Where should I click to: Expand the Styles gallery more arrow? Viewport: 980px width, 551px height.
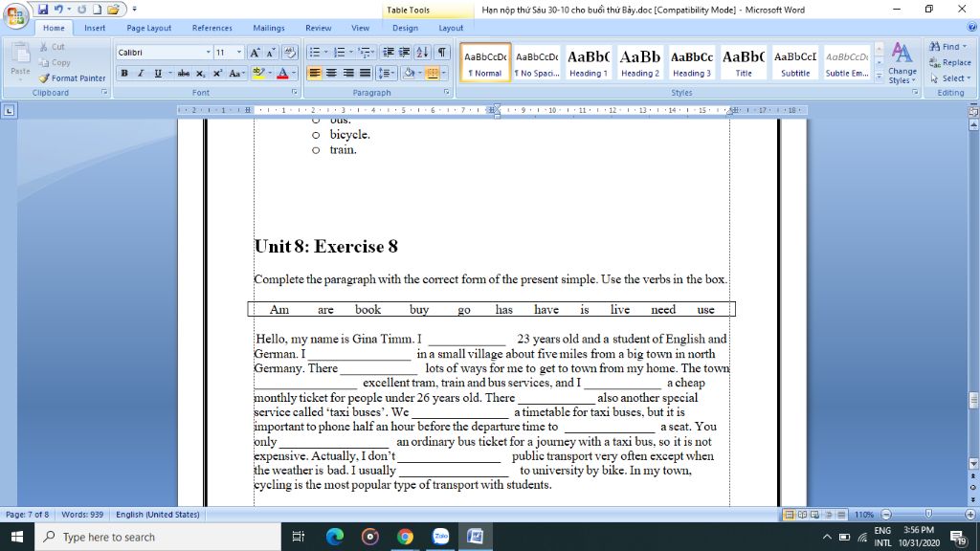pos(880,76)
